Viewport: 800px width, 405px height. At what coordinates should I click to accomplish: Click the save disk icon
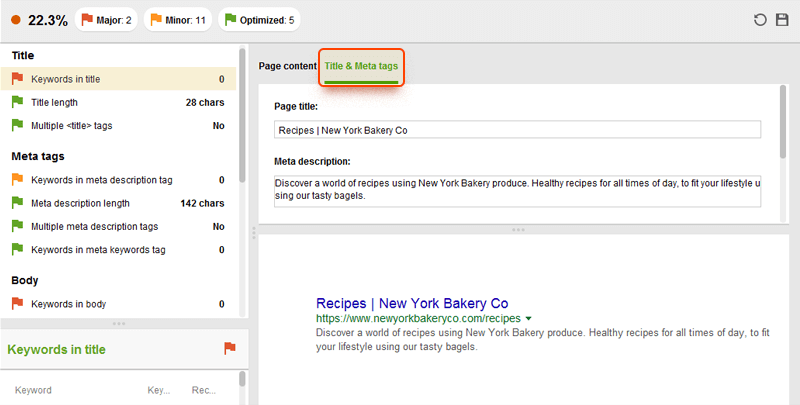(782, 20)
